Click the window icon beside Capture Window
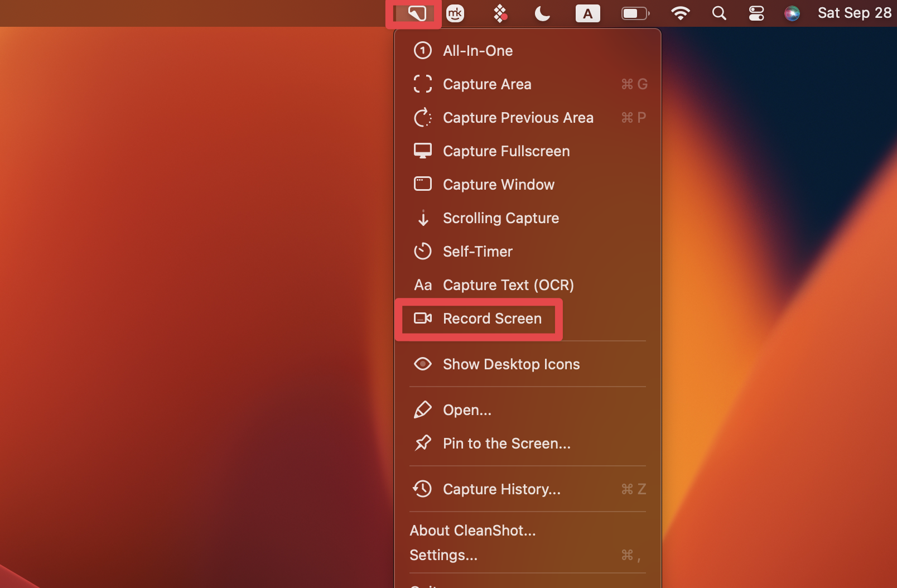The height and width of the screenshot is (588, 897). pyautogui.click(x=423, y=184)
